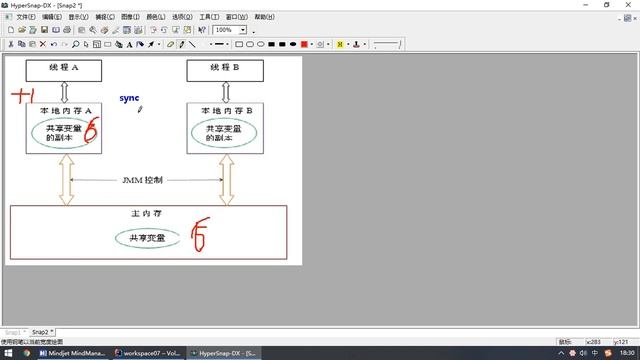The image size is (640, 360).
Task: Click the Copy icon in drawing toolbar
Action: coord(22,44)
